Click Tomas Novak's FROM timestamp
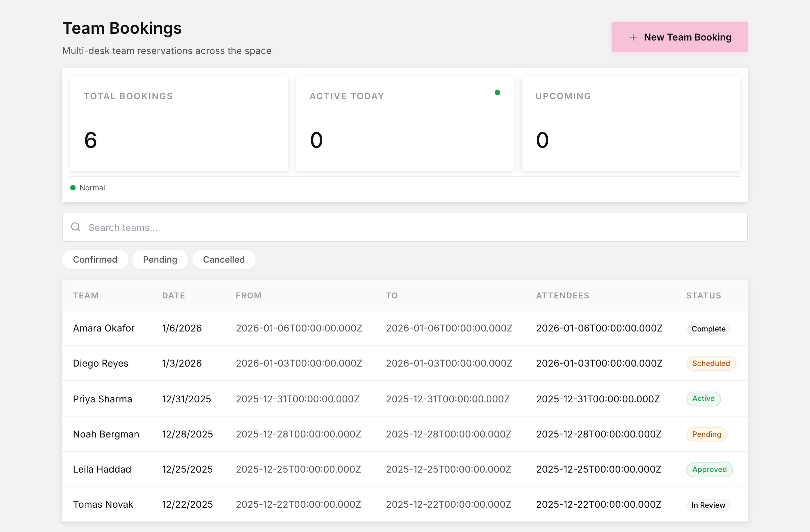810x532 pixels. [x=298, y=504]
